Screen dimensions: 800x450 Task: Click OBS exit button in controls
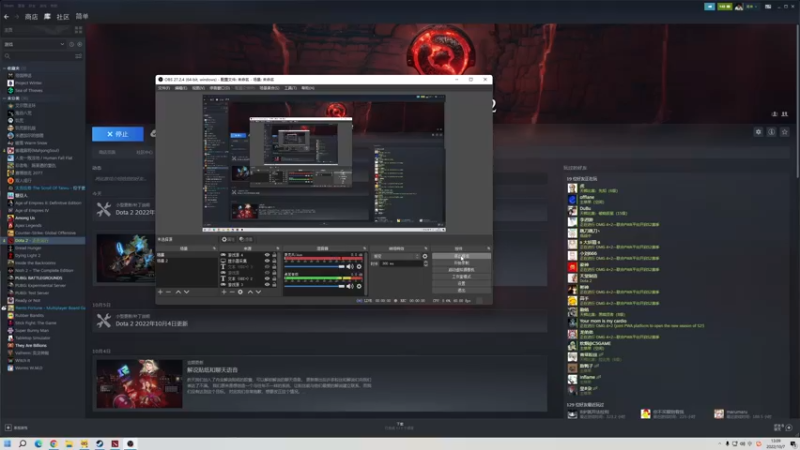click(461, 290)
